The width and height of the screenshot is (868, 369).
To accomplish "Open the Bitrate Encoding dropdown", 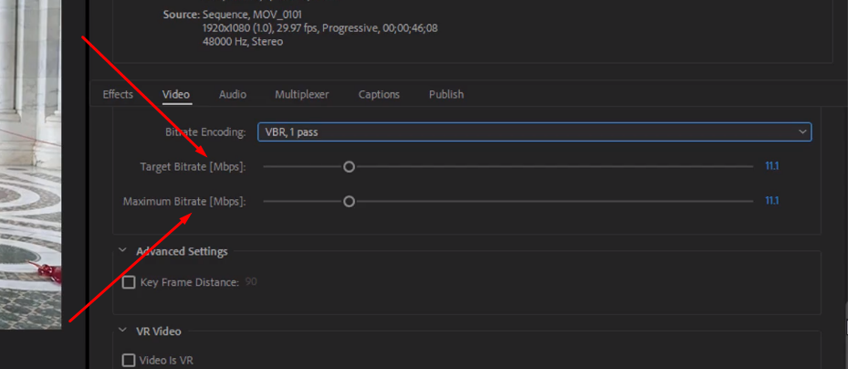I will coord(534,132).
